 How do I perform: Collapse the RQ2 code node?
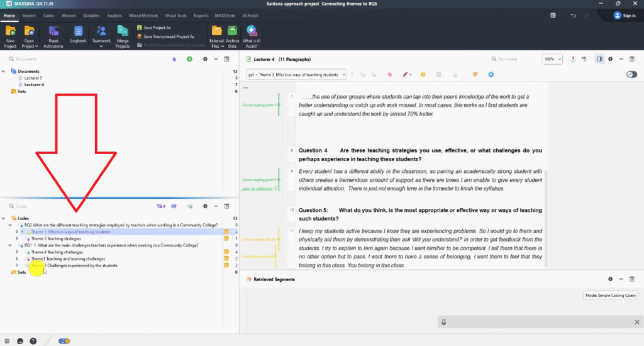[10, 225]
